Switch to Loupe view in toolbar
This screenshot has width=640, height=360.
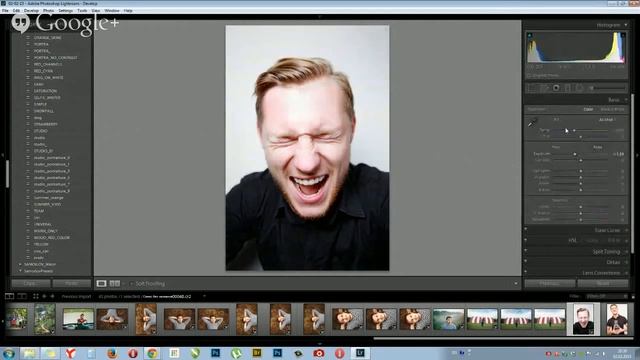tap(101, 283)
